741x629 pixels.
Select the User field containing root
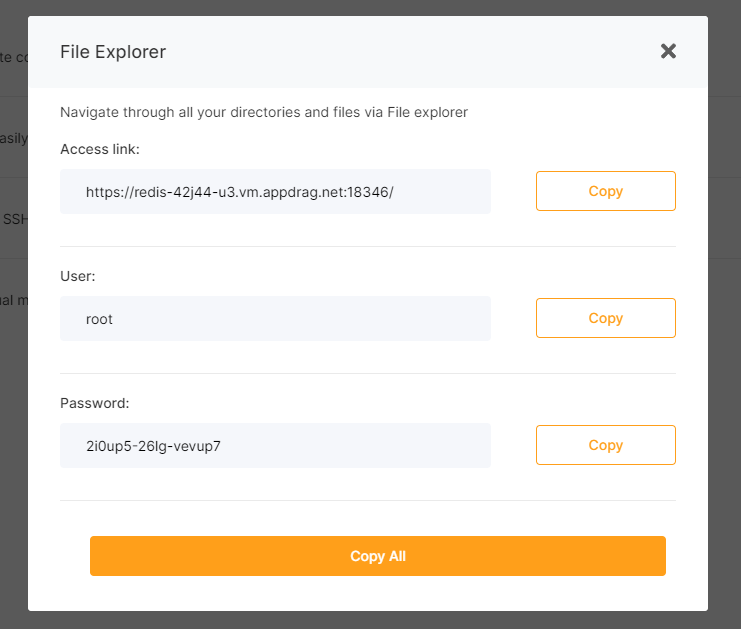(275, 319)
